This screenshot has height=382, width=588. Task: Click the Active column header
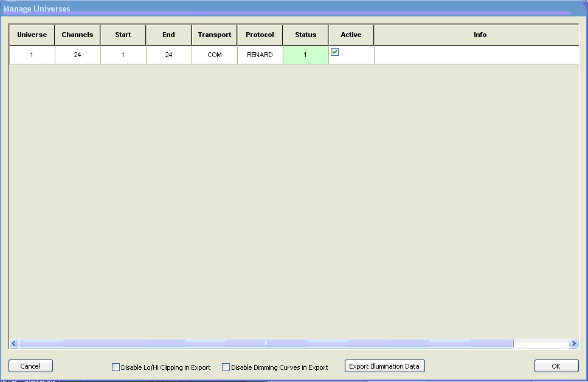point(351,35)
